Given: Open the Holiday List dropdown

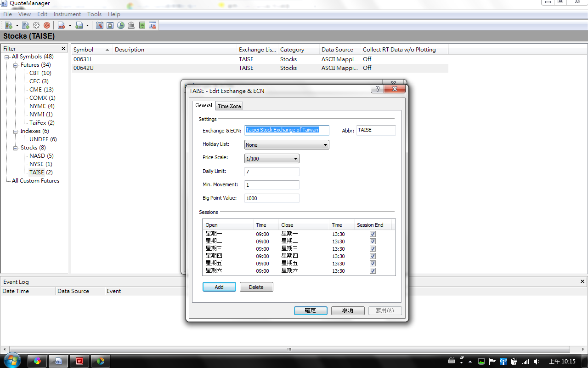Looking at the screenshot, I should coord(287,145).
